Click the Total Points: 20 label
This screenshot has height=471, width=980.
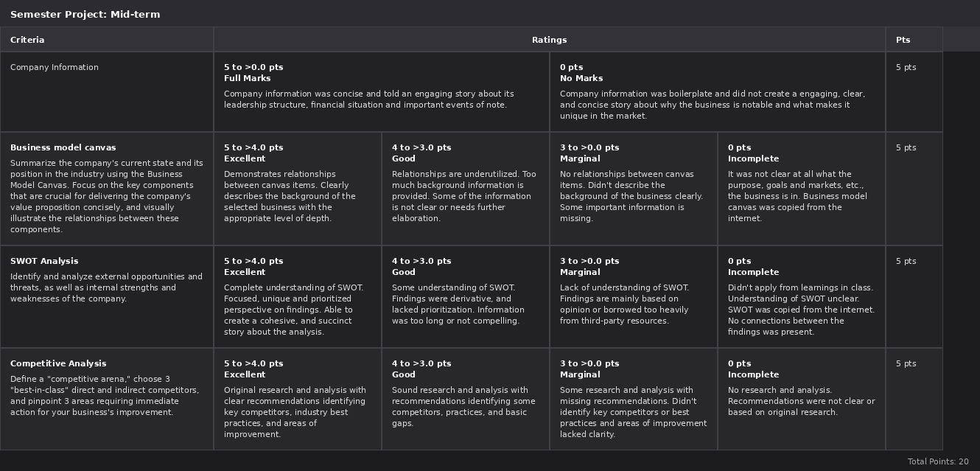click(938, 461)
